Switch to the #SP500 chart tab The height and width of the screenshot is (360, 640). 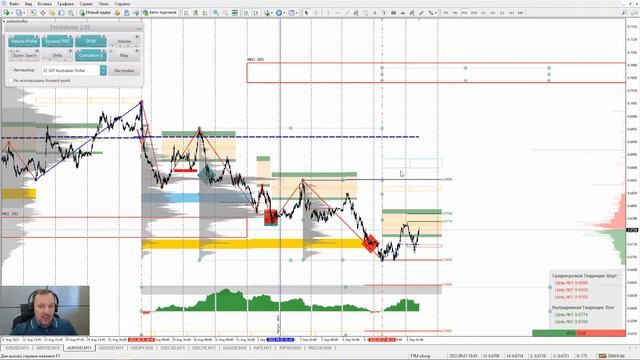click(289, 348)
